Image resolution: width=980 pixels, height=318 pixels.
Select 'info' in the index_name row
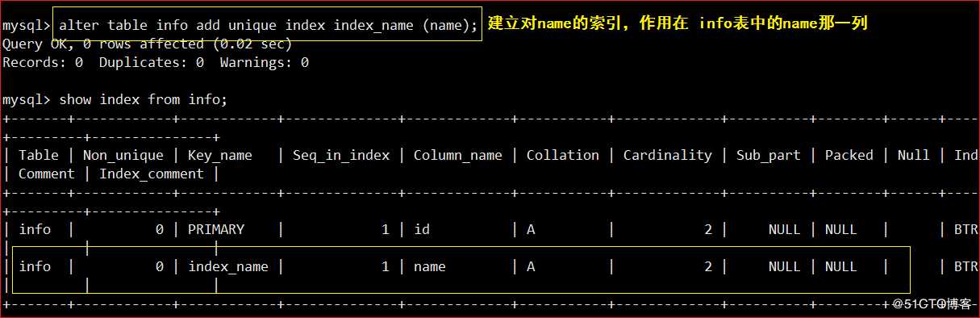point(35,266)
